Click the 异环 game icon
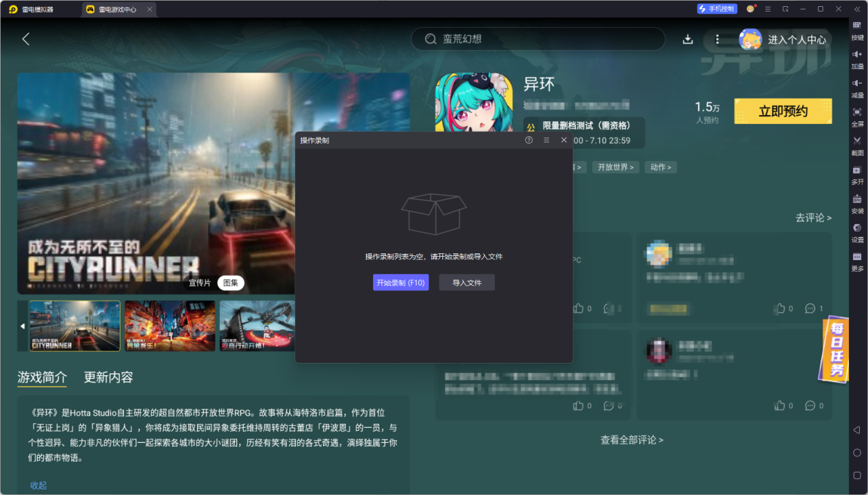The height and width of the screenshot is (495, 868). pos(474,103)
